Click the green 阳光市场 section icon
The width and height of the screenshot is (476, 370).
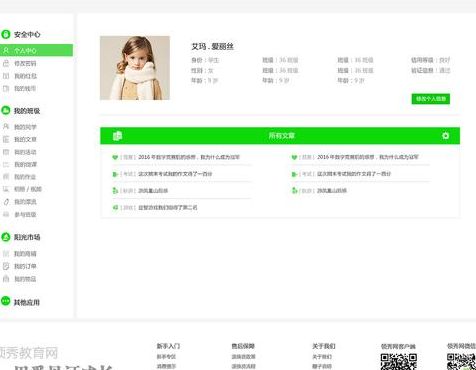coord(6,237)
